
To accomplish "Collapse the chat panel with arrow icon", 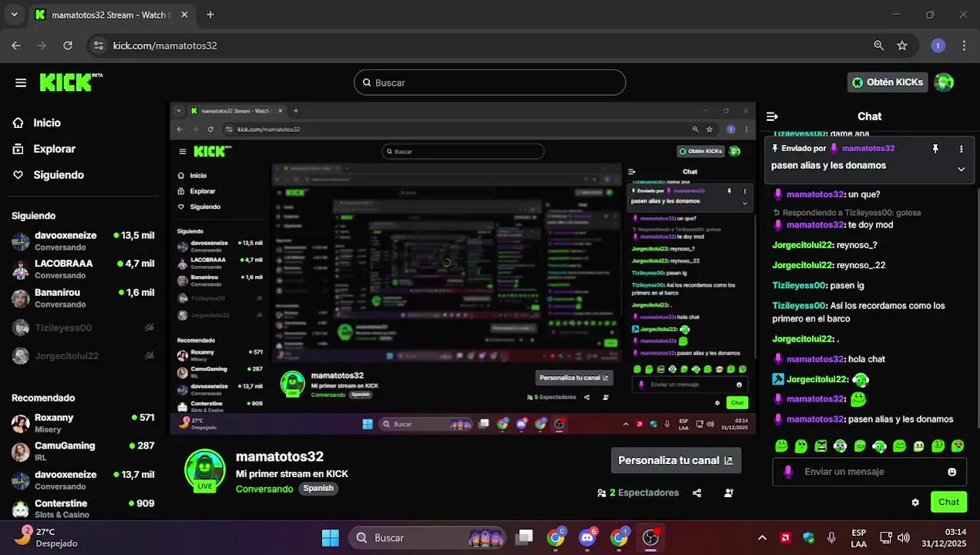I will click(x=772, y=116).
